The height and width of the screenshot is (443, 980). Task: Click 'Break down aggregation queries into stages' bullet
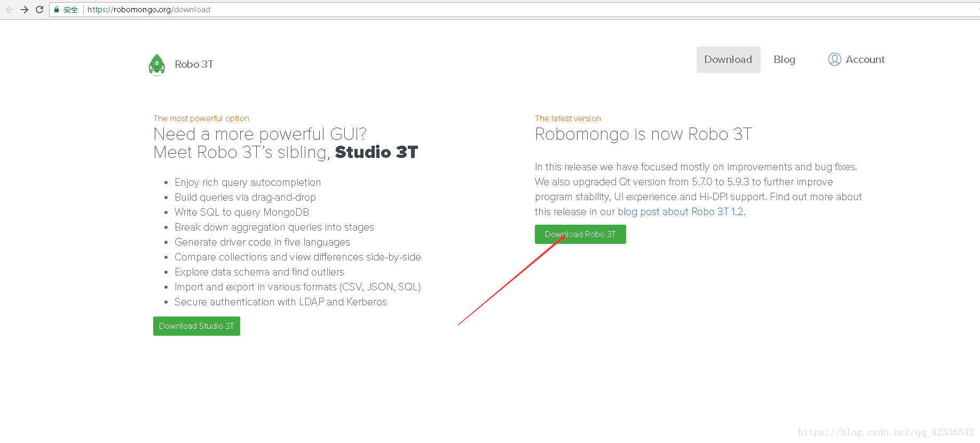coord(274,227)
